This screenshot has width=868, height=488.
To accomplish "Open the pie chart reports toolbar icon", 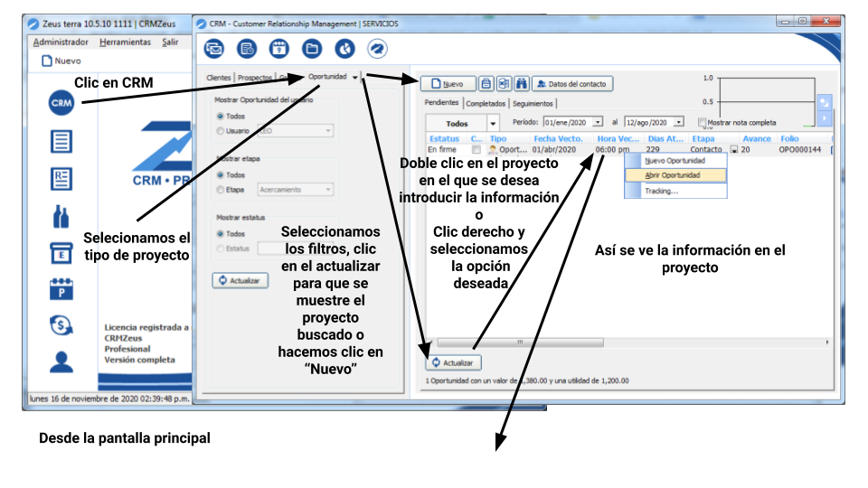I will (344, 49).
